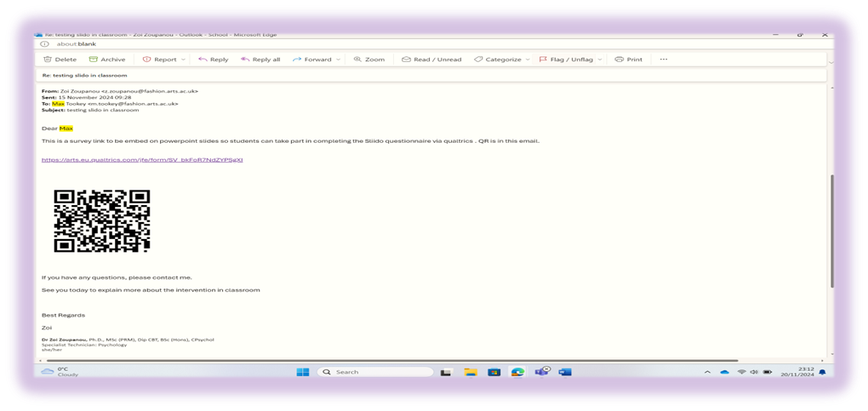868x411 pixels.
Task: Click the QR code image
Action: (x=102, y=221)
